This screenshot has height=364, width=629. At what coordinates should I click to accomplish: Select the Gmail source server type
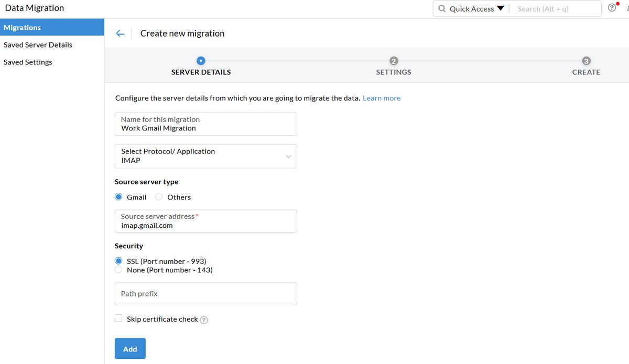click(118, 196)
